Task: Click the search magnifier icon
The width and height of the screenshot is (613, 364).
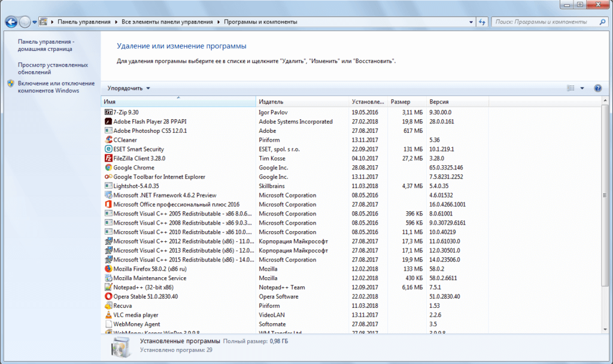Action: click(602, 22)
